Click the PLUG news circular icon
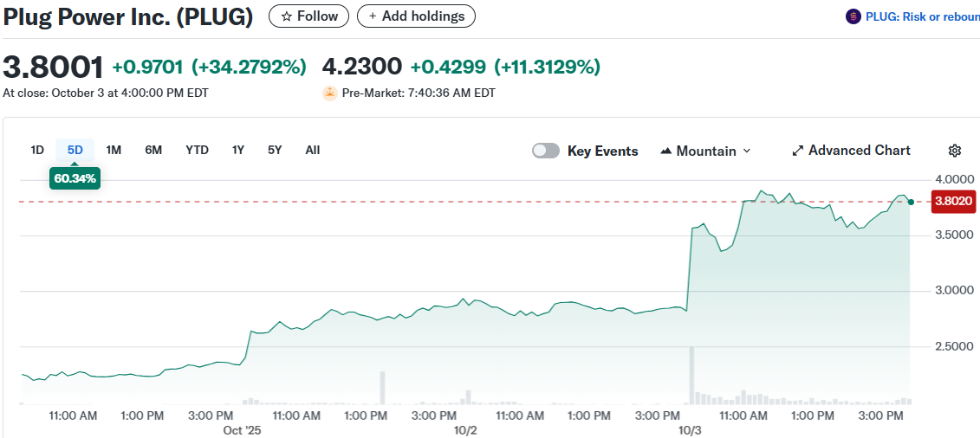This screenshot has height=438, width=980. 853,16
